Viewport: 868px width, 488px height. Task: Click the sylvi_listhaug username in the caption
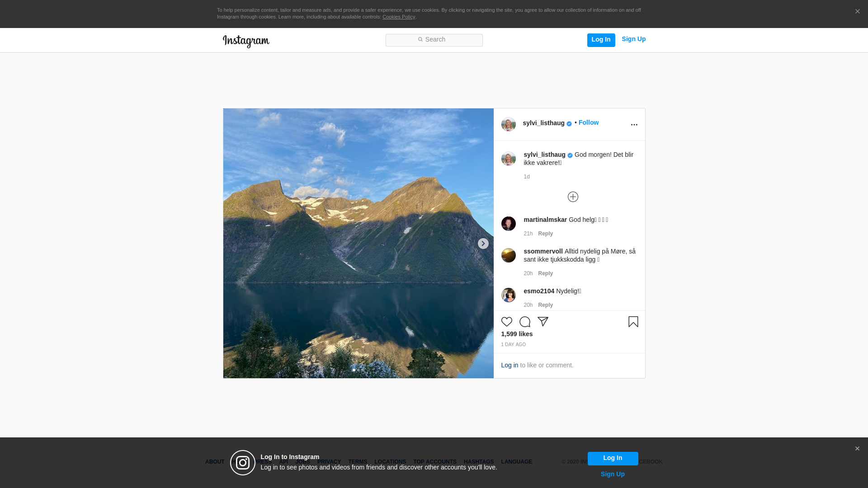(544, 155)
